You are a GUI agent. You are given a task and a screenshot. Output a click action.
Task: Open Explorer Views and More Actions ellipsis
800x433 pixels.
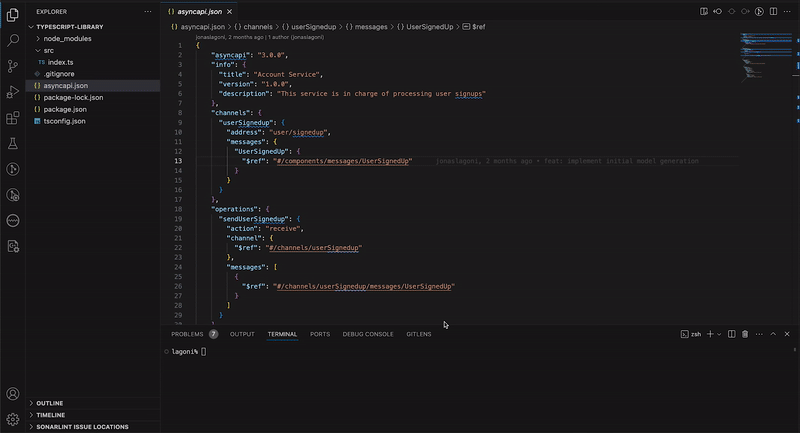click(148, 11)
